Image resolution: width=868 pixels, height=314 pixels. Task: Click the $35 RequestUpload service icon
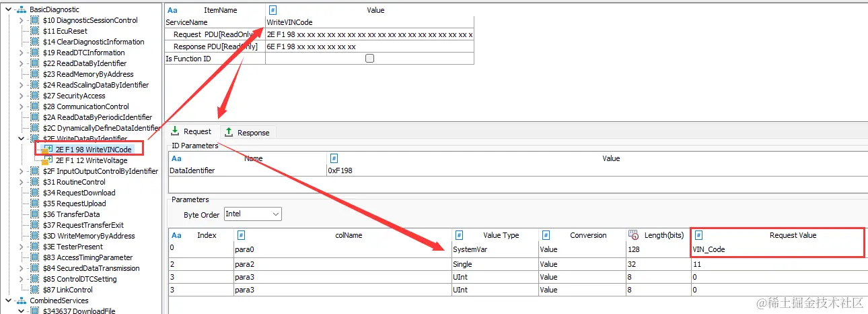point(35,203)
